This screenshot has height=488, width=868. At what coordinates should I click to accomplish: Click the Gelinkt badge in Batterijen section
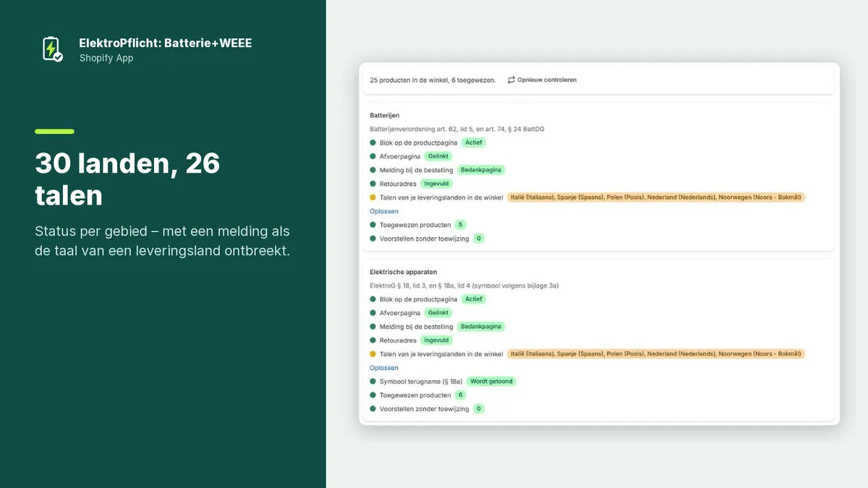tap(438, 156)
